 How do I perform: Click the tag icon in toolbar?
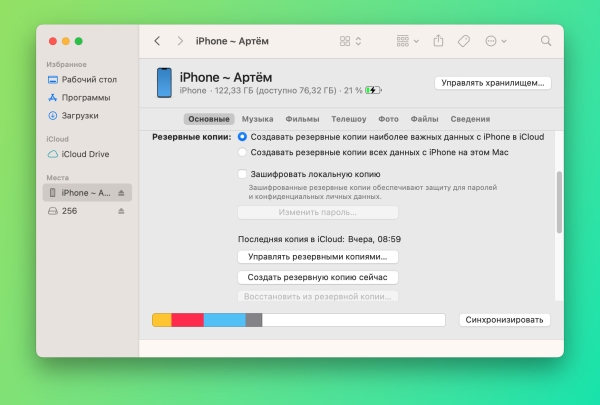[x=464, y=41]
